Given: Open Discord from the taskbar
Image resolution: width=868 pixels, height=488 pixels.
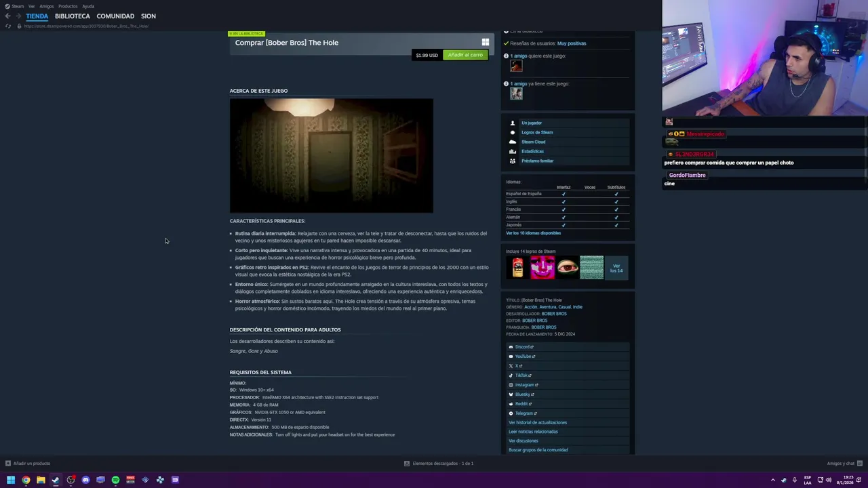Looking at the screenshot, I should [x=85, y=480].
